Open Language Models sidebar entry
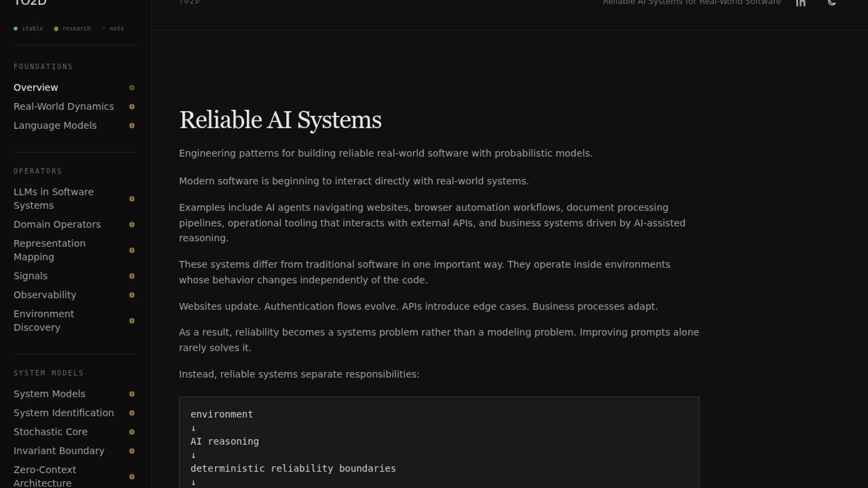Image resolution: width=868 pixels, height=488 pixels. [55, 126]
